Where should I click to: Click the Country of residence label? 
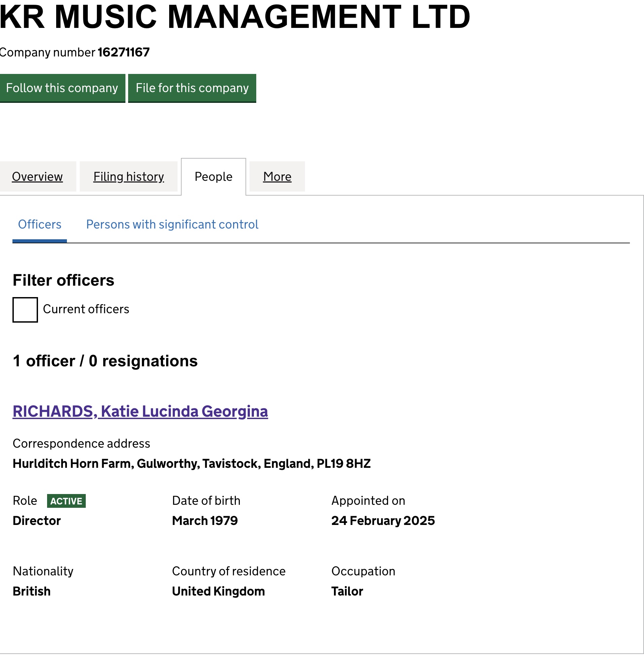(x=229, y=572)
